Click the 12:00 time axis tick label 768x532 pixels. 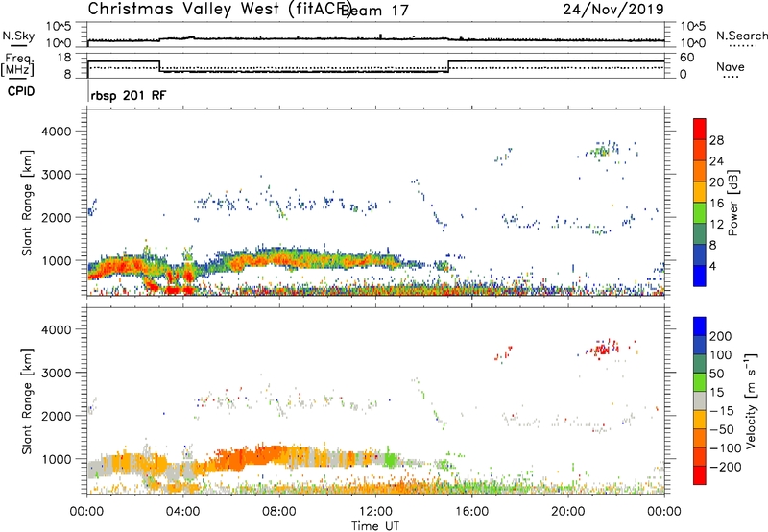[375, 512]
